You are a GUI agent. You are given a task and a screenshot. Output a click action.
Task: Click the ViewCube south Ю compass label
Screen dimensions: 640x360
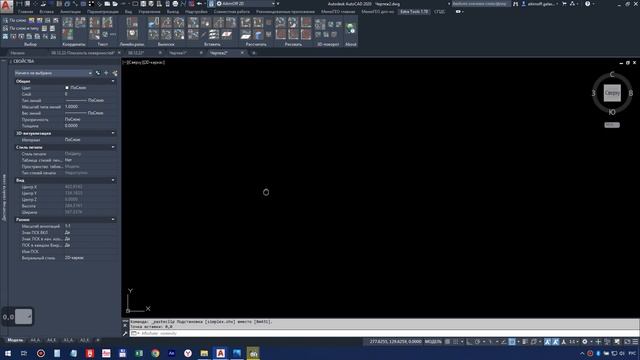[x=612, y=112]
